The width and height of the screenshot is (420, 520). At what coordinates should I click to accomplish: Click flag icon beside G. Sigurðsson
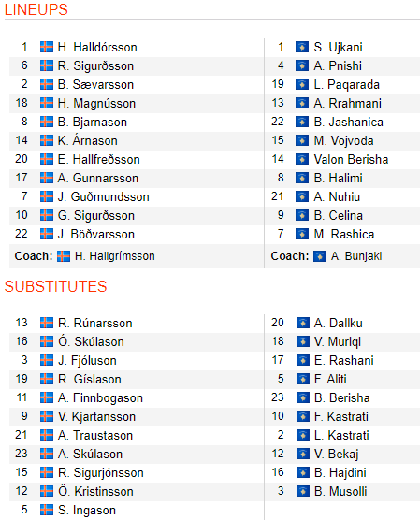(47, 215)
